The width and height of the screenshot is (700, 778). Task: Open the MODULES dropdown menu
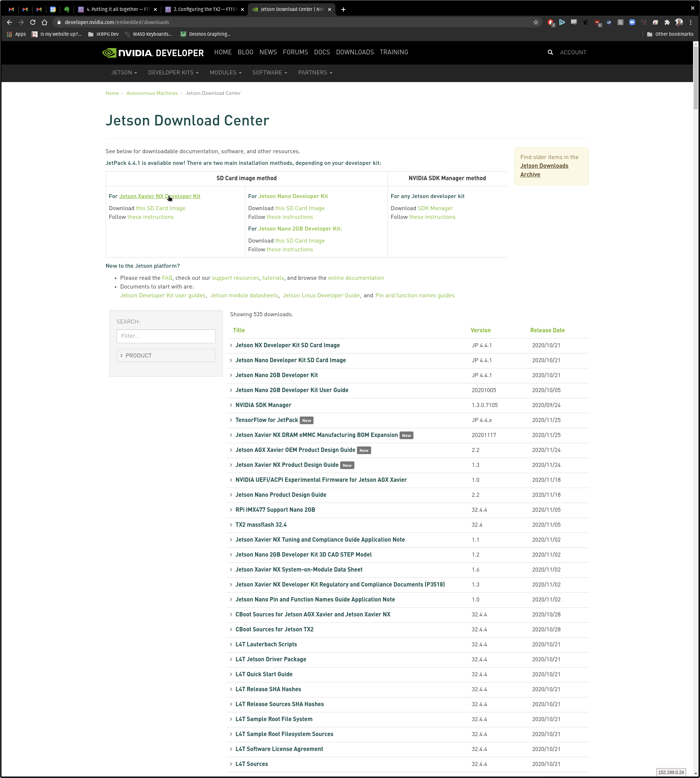225,73
